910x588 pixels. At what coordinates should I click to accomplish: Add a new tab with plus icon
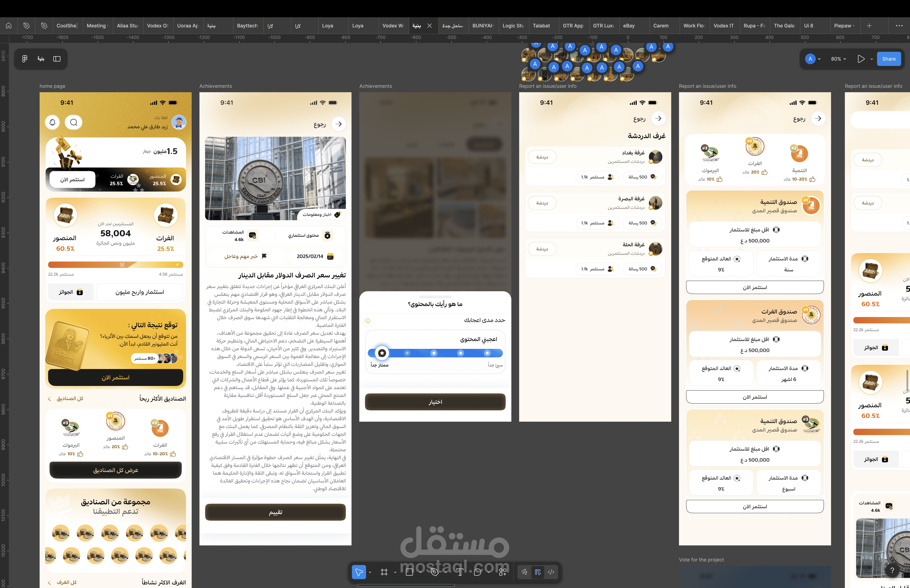[x=869, y=26]
